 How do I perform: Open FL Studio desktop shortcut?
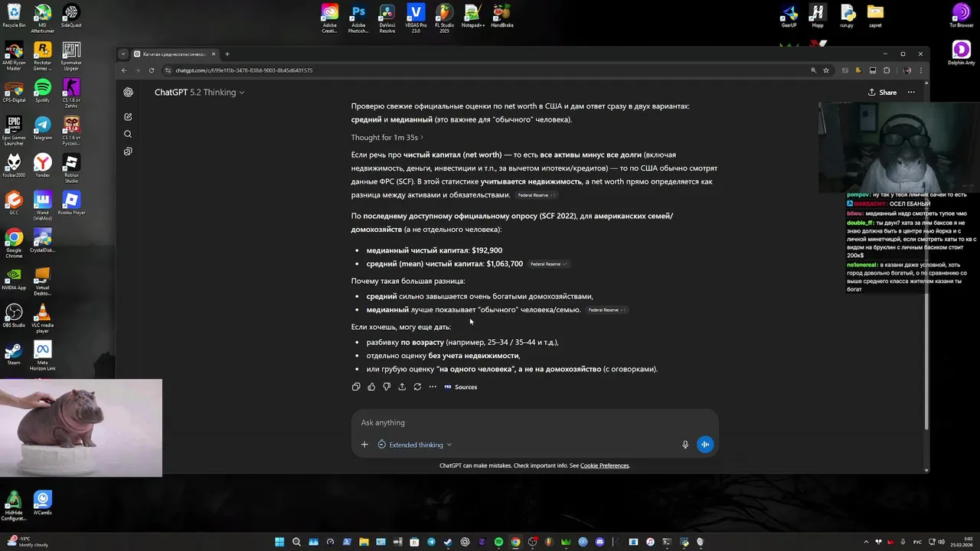[444, 17]
